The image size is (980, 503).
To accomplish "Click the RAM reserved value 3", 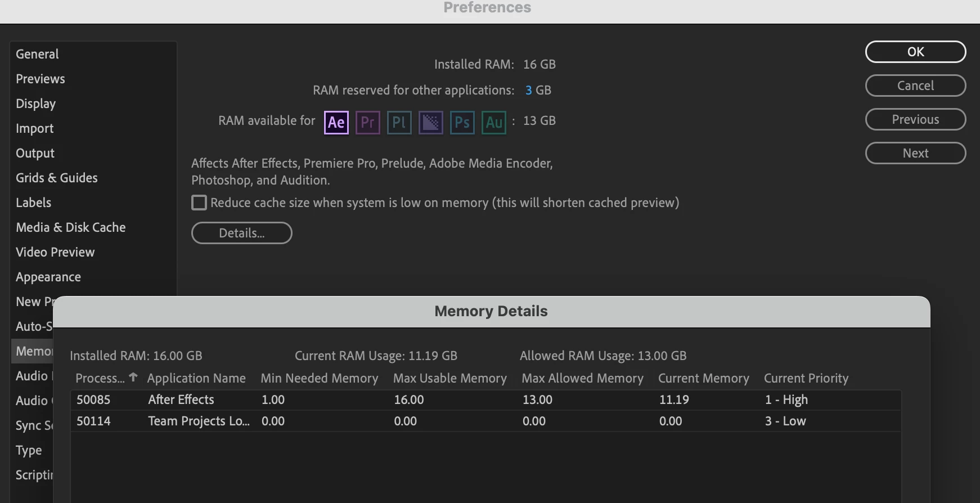I will (x=528, y=90).
